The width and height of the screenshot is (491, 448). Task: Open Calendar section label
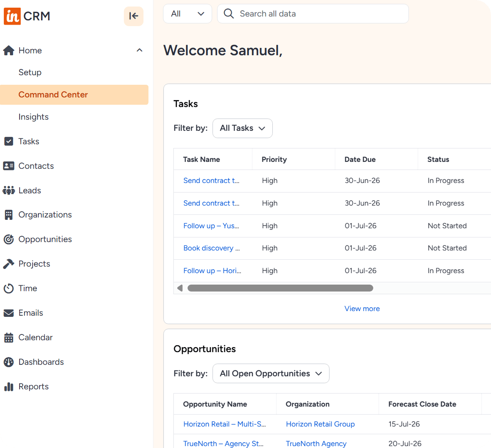[x=35, y=338]
